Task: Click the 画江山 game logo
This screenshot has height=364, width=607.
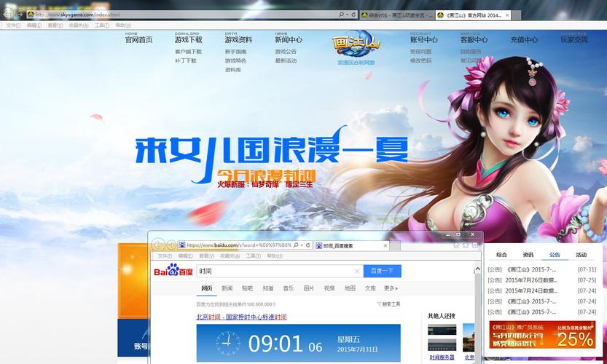Action: click(x=356, y=44)
